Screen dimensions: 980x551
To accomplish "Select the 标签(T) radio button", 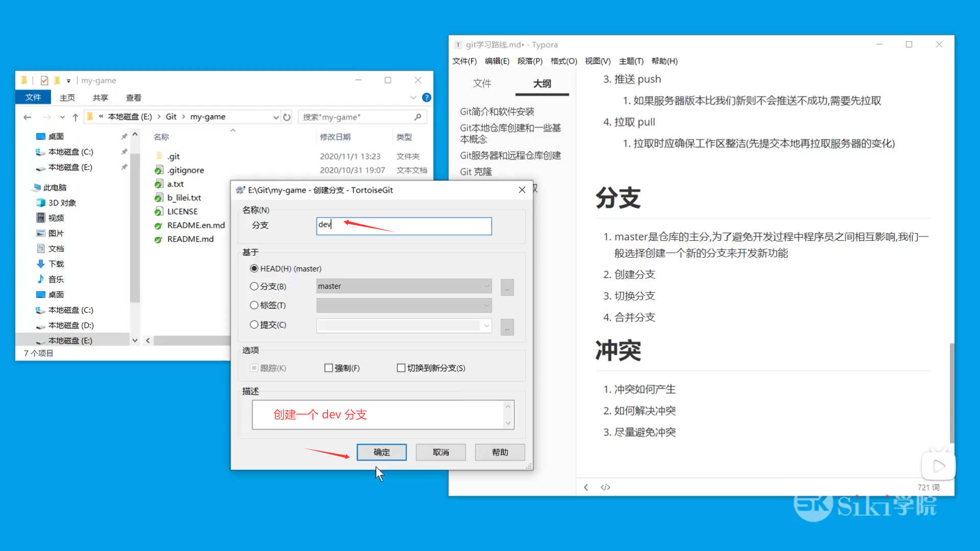I will [254, 305].
